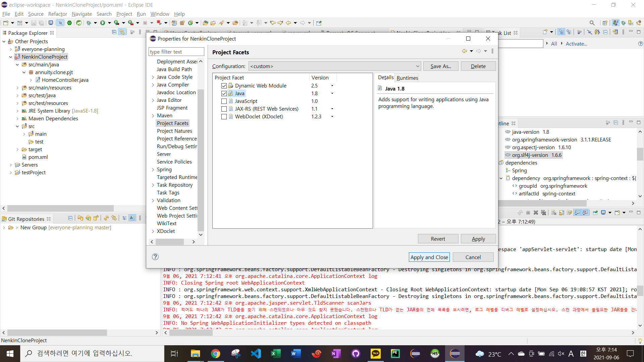Click the Spring Boot Dashboard icon
Screen dimensions: 644x362
(69, 23)
